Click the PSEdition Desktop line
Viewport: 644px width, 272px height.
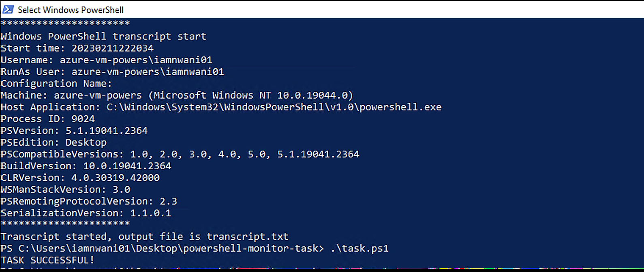[x=53, y=142]
